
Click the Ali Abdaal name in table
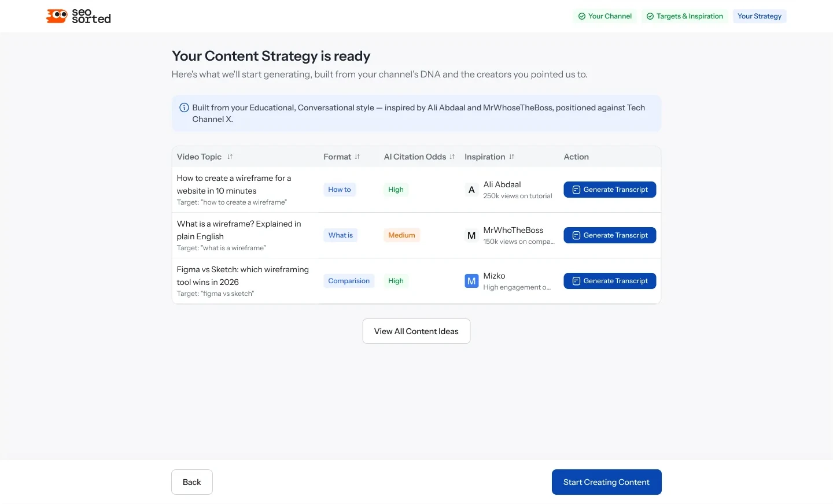point(502,184)
